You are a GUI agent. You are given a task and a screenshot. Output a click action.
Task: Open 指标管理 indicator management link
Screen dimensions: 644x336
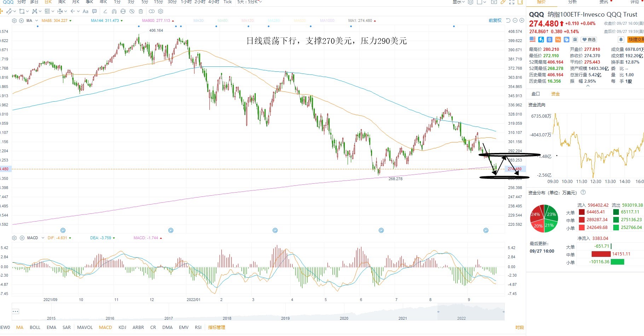(216, 328)
